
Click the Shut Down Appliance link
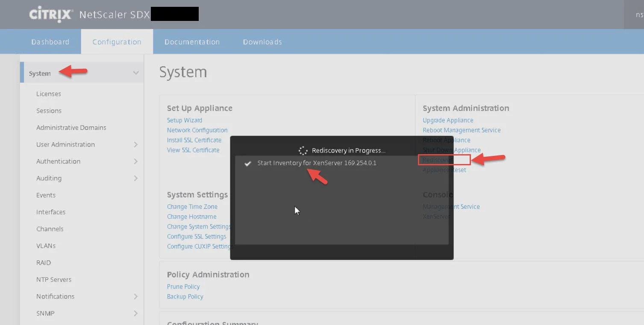pos(452,150)
